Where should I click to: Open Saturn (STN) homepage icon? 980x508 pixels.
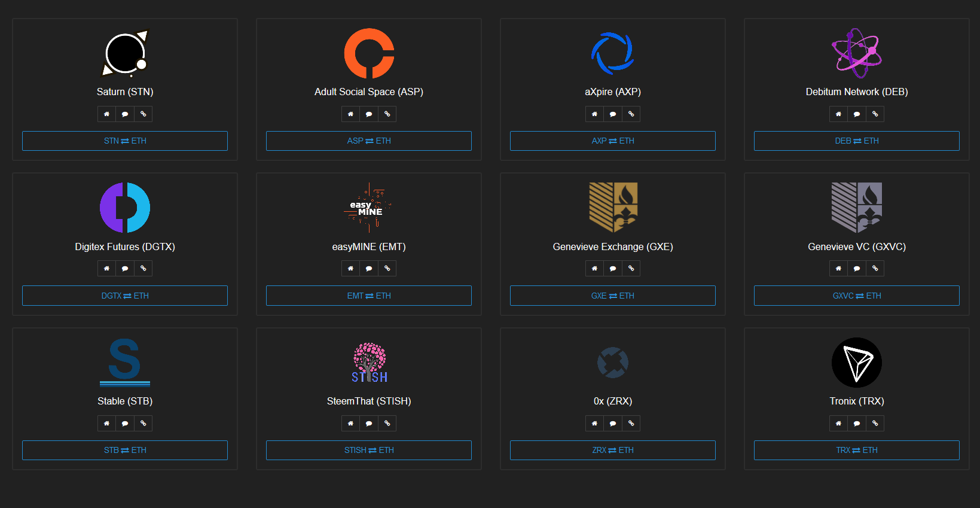pyautogui.click(x=106, y=114)
